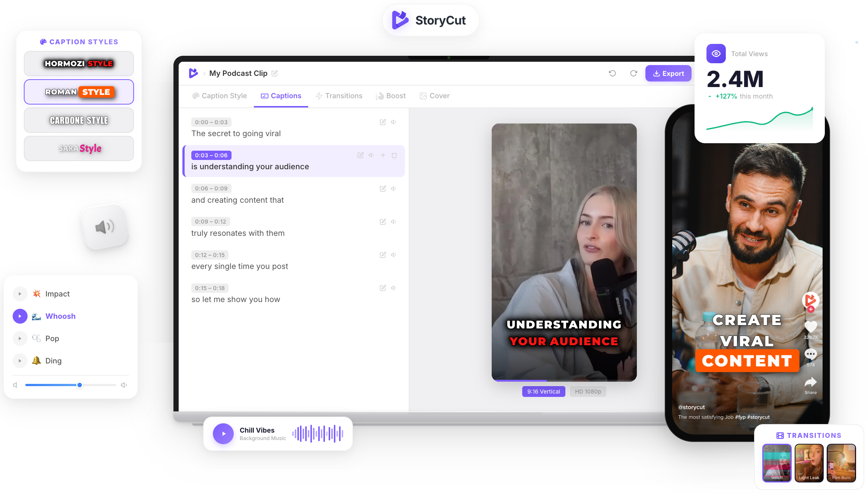Play the Whoosh sound effect
Image resolution: width=868 pixels, height=494 pixels.
20,316
